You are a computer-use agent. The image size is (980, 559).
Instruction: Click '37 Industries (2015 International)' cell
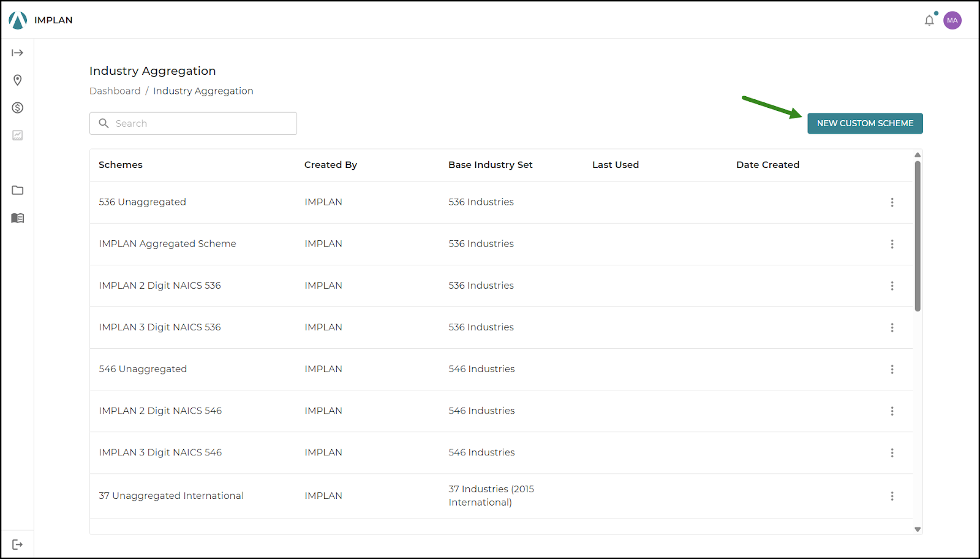pyautogui.click(x=491, y=495)
